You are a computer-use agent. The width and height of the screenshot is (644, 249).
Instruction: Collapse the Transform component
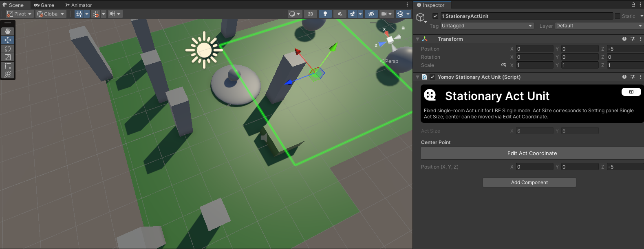(418, 39)
